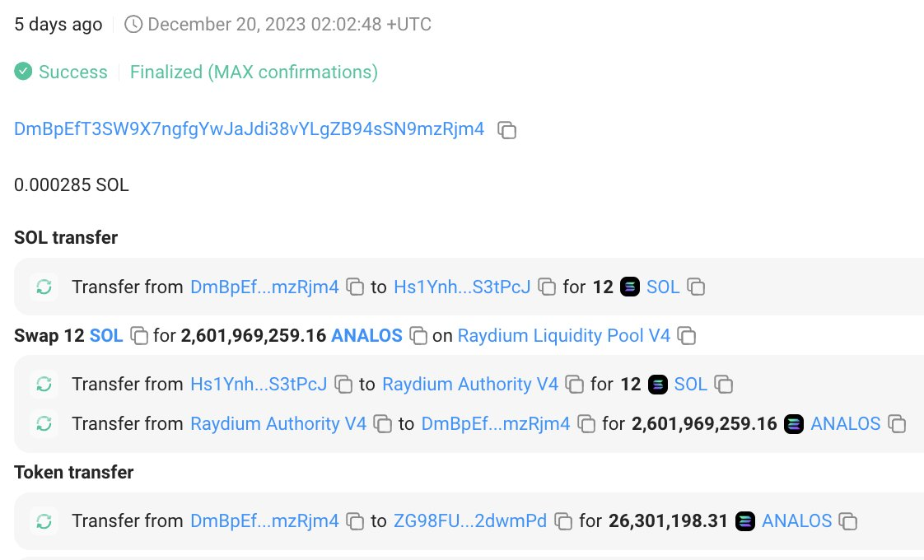Open ANALOS link in the Swap heading
924x560 pixels.
tap(366, 335)
